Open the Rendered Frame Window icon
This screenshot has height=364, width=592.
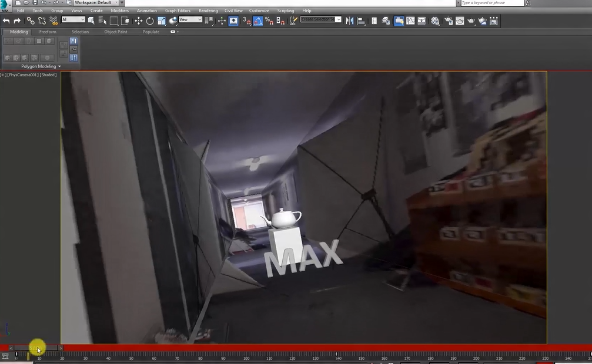[x=460, y=21]
